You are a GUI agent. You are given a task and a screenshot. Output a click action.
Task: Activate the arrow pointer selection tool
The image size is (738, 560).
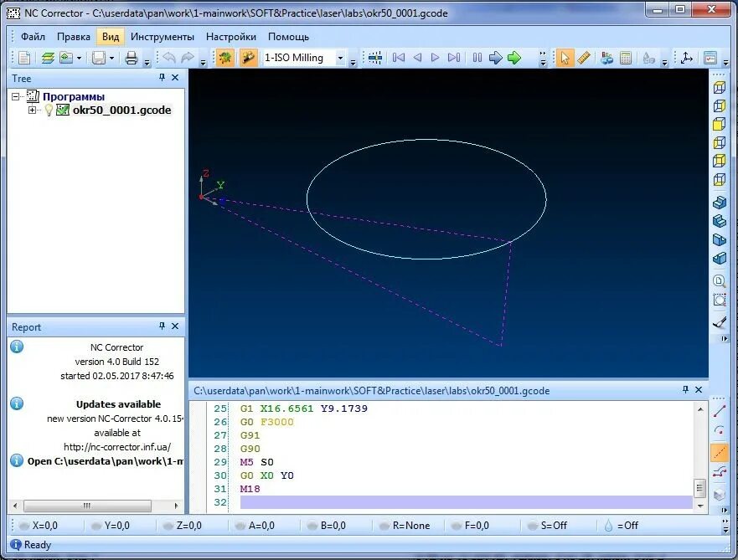tap(565, 58)
